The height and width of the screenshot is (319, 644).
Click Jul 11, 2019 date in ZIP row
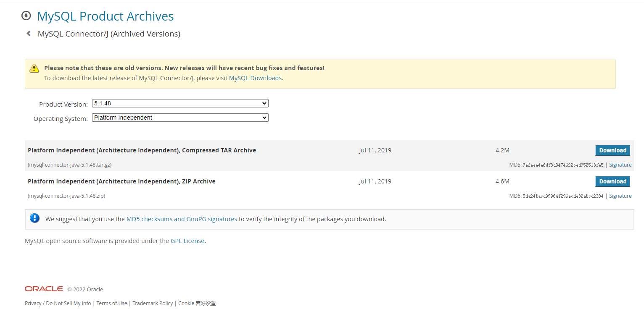click(x=375, y=181)
